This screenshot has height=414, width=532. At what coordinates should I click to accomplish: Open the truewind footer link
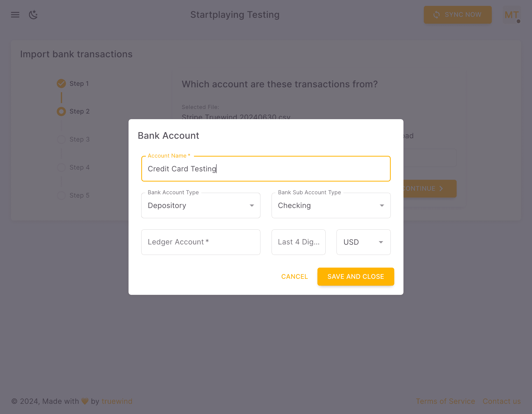tap(117, 401)
